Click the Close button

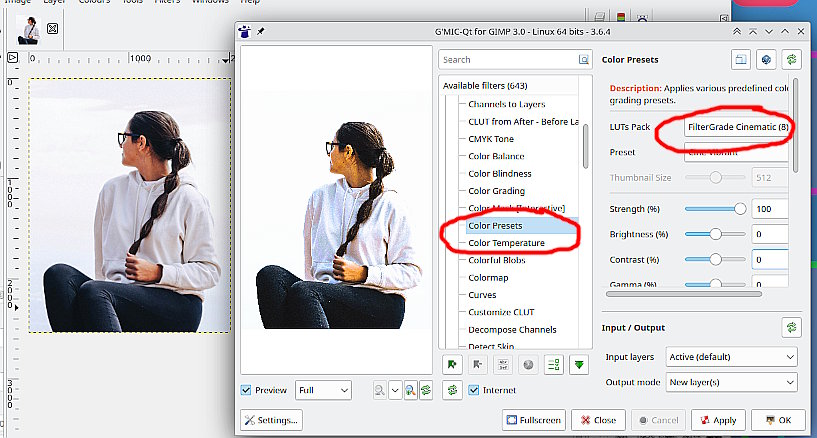[598, 420]
